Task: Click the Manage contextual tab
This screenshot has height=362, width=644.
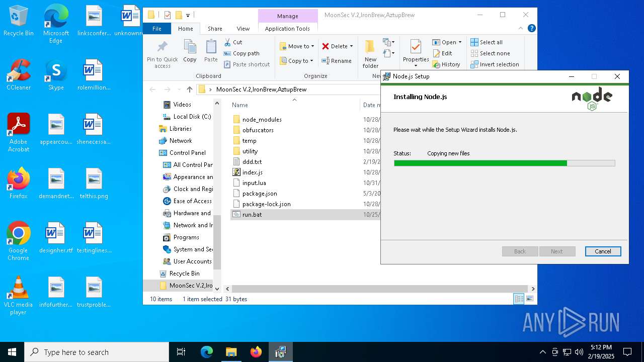Action: (288, 16)
